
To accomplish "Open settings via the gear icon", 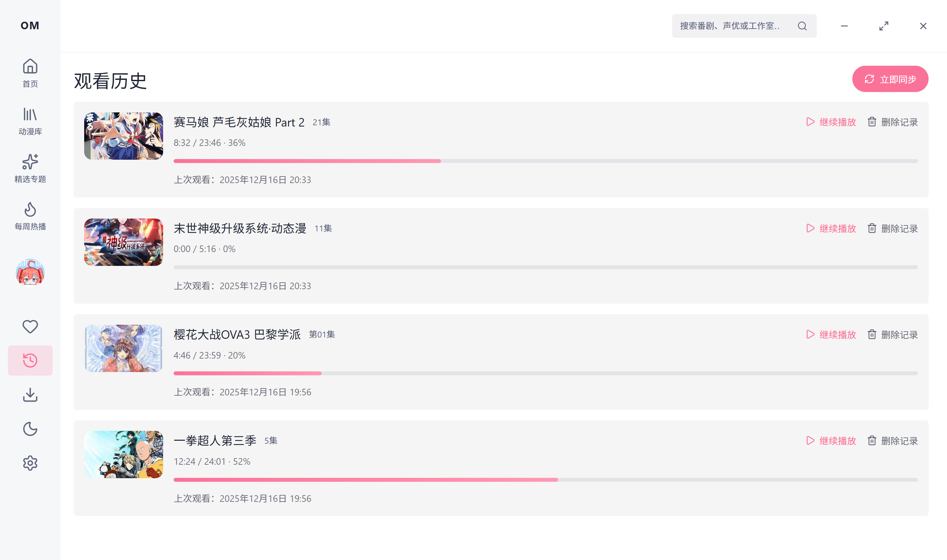I will tap(30, 463).
